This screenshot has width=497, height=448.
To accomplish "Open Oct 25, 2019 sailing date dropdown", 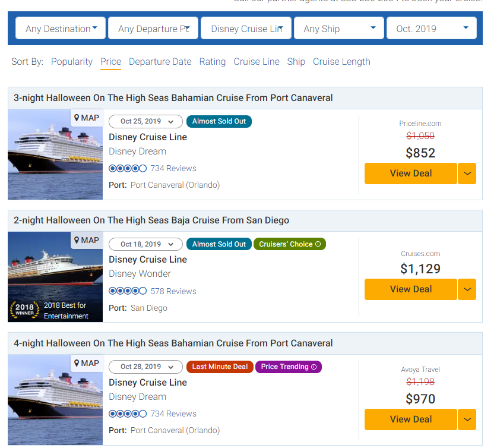I will [x=145, y=121].
